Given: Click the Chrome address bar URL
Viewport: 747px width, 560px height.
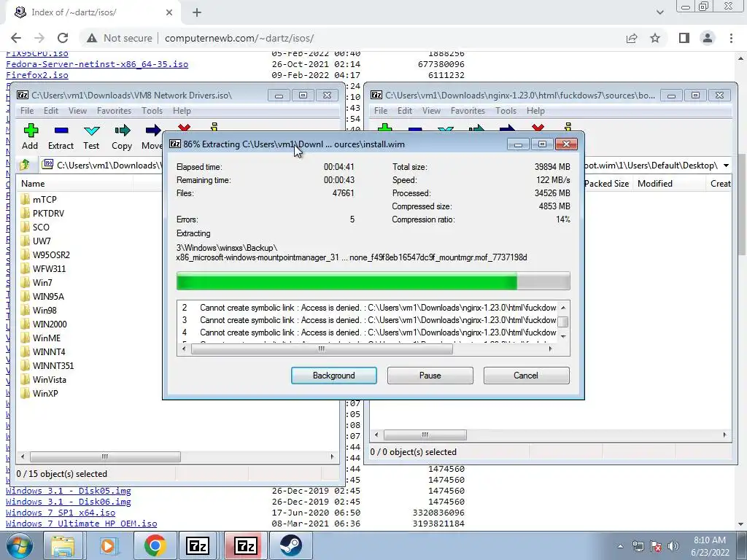Looking at the screenshot, I should [239, 38].
